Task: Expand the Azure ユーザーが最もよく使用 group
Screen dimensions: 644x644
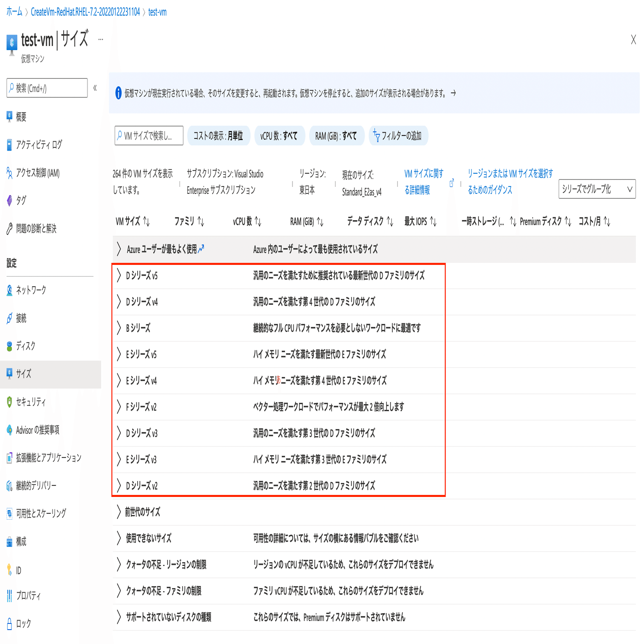Action: coord(118,249)
